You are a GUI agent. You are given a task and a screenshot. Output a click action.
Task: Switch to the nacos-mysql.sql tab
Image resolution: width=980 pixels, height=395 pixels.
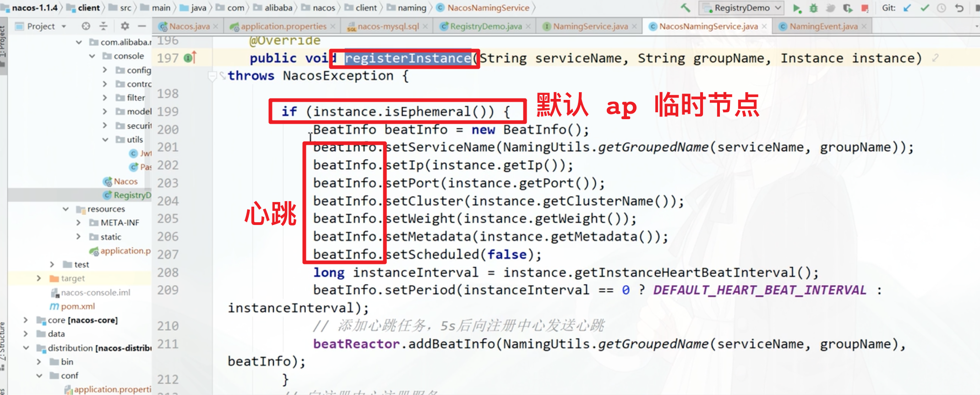[x=387, y=27]
